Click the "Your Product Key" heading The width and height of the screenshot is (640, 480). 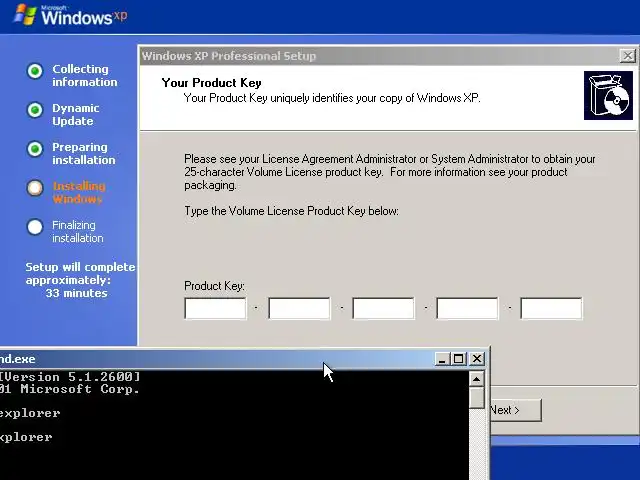point(211,83)
